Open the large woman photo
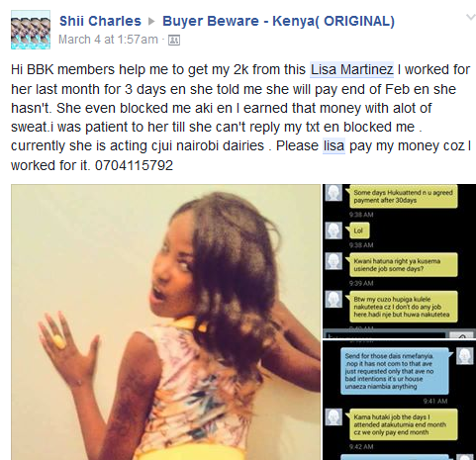This screenshot has width=476, height=460. (x=165, y=322)
